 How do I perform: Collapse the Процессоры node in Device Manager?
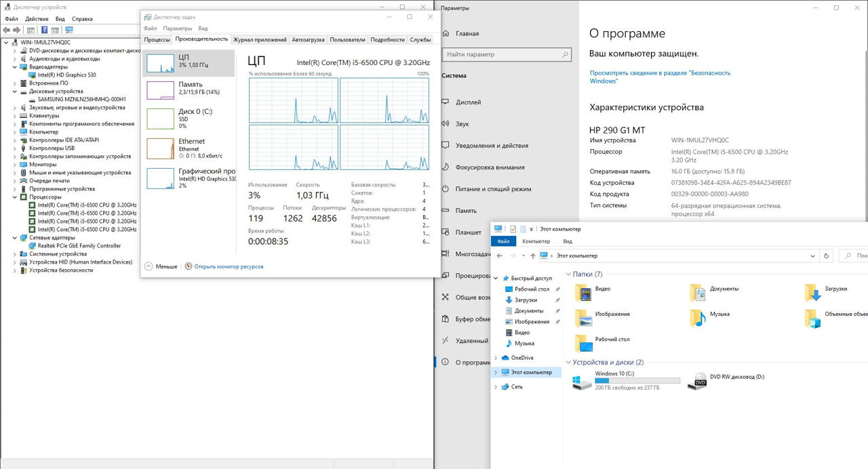[x=16, y=197]
